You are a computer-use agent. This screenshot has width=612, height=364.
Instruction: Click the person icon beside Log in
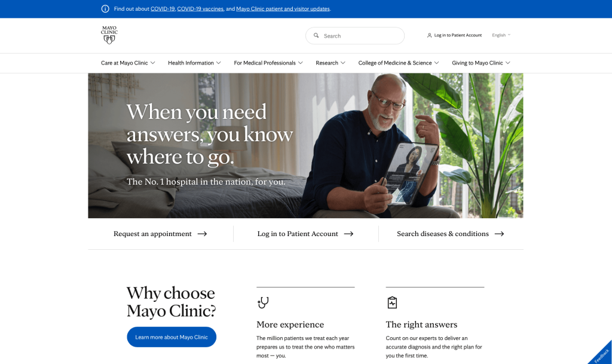429,35
